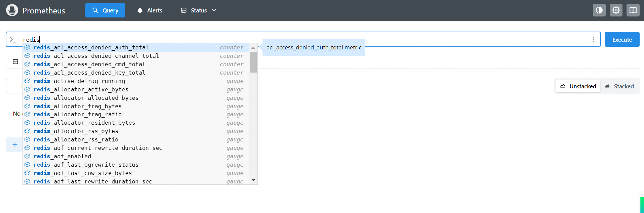
Task: Choose redis_allocator_frag_ratio from suggestions
Action: point(78,114)
